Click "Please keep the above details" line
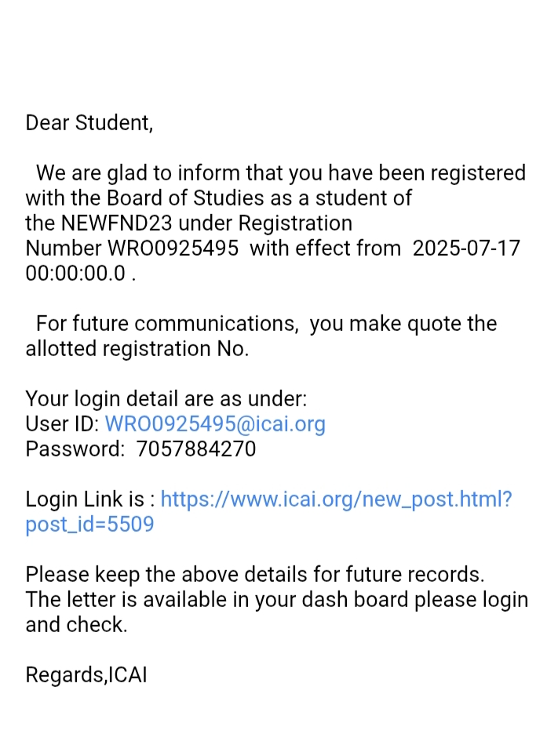Viewport: 547px width, 756px height. pyautogui.click(x=254, y=575)
